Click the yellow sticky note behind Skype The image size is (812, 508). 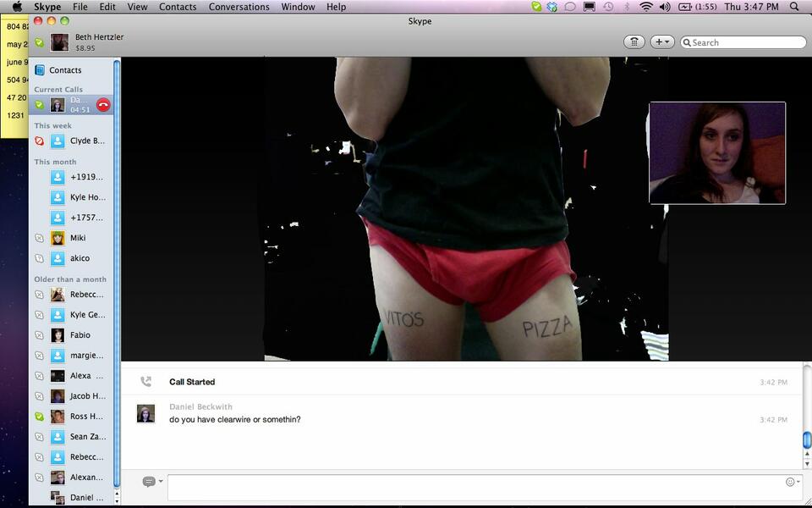(14, 78)
